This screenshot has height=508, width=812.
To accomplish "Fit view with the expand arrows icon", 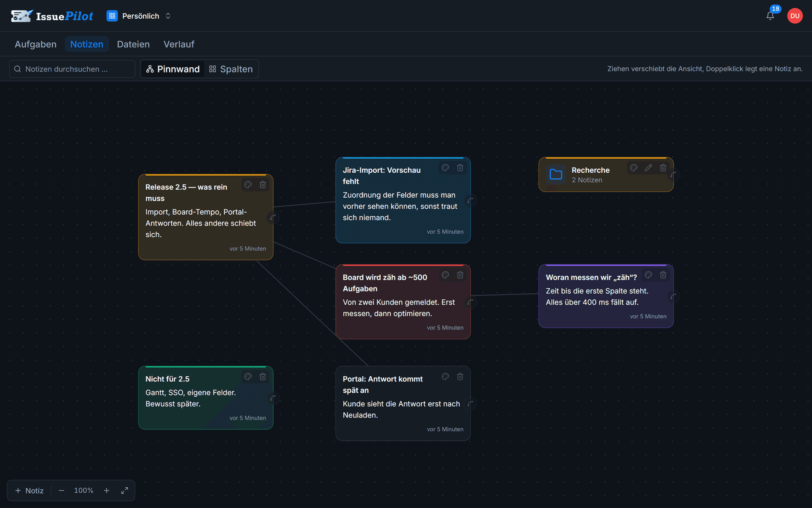I will click(124, 490).
